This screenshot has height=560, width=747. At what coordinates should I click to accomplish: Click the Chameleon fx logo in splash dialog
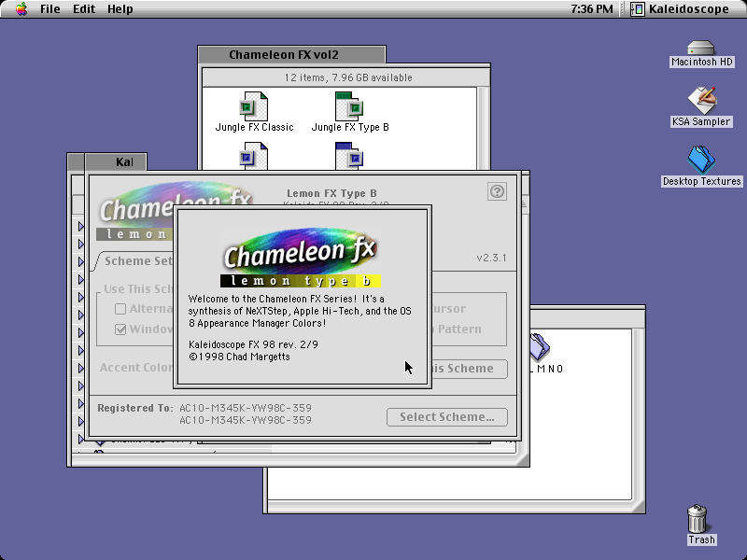(x=301, y=251)
